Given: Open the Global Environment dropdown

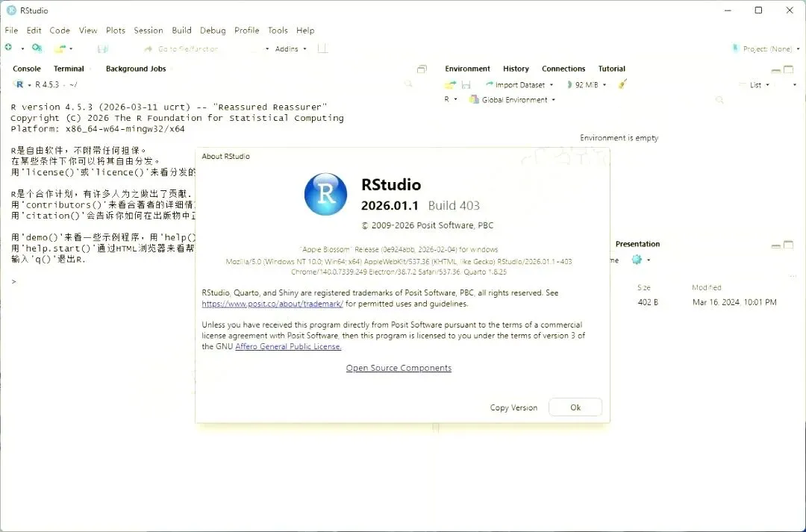Looking at the screenshot, I should tap(513, 100).
